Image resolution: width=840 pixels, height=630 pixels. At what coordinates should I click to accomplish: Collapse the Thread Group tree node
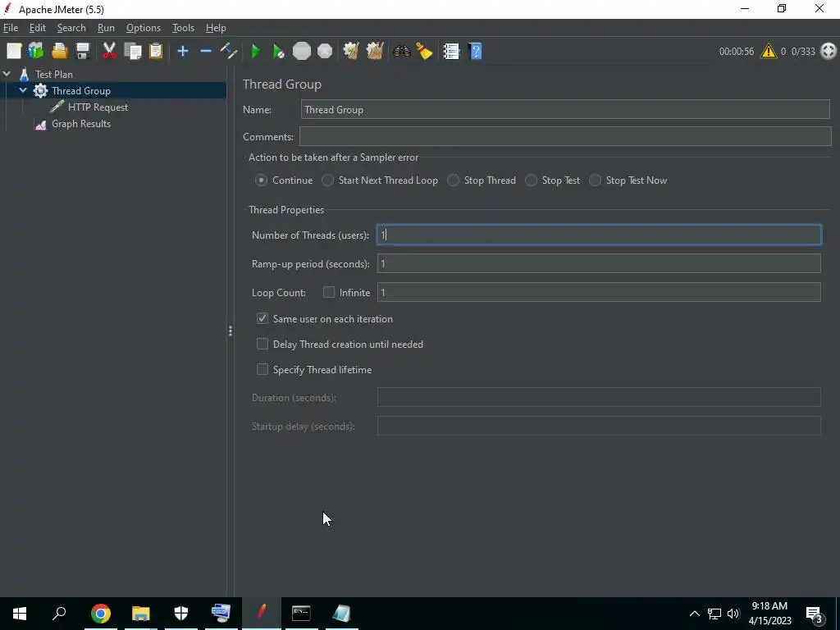click(23, 90)
